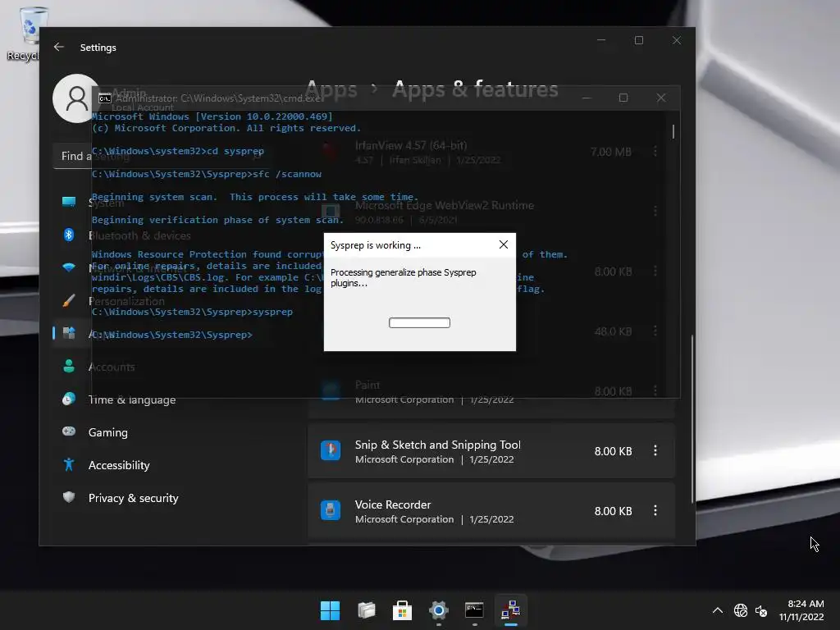Maximize the Command Prompt window

pos(623,98)
